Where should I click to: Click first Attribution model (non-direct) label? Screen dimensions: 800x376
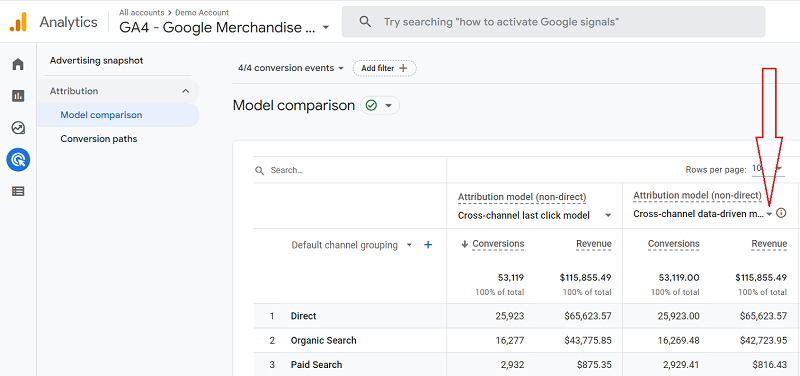click(522, 197)
